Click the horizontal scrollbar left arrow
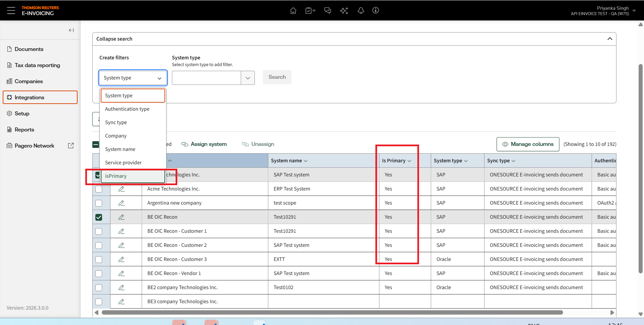The width and height of the screenshot is (644, 325). (97, 313)
